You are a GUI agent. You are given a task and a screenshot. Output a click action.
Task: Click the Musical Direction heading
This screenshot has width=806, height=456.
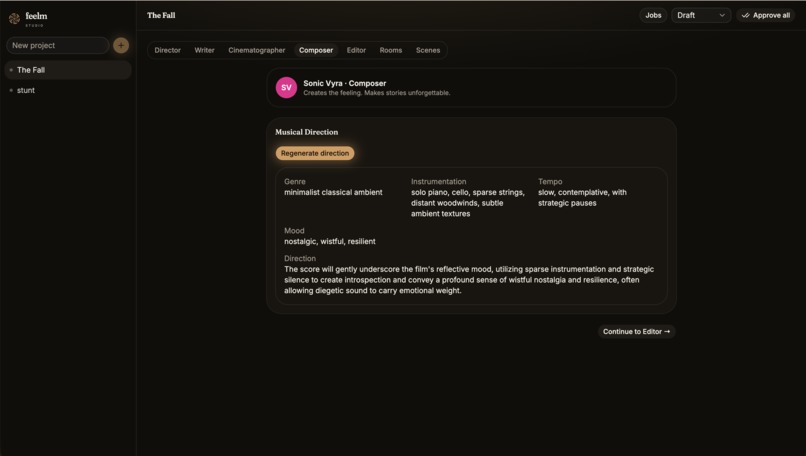coord(306,132)
